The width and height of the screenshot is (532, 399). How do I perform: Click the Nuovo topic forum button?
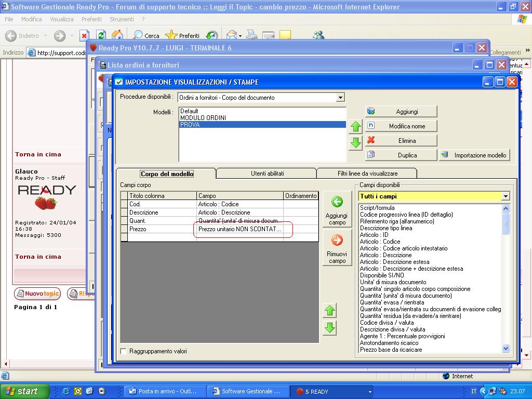pos(37,294)
